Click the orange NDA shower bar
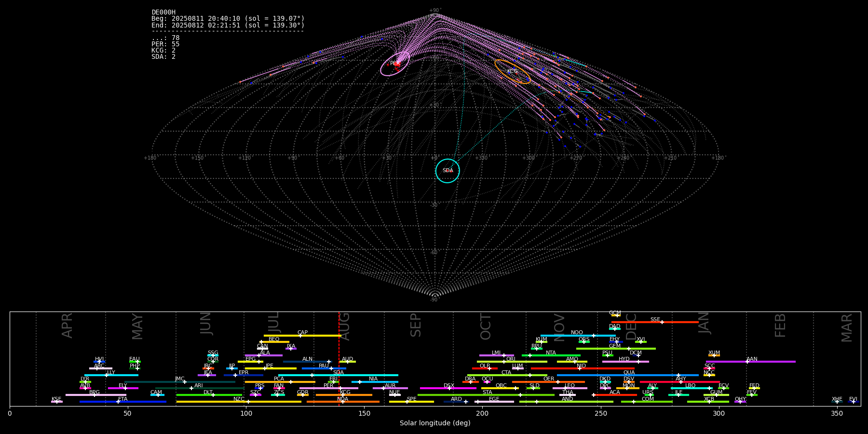The image size is (868, 434). click(x=343, y=402)
